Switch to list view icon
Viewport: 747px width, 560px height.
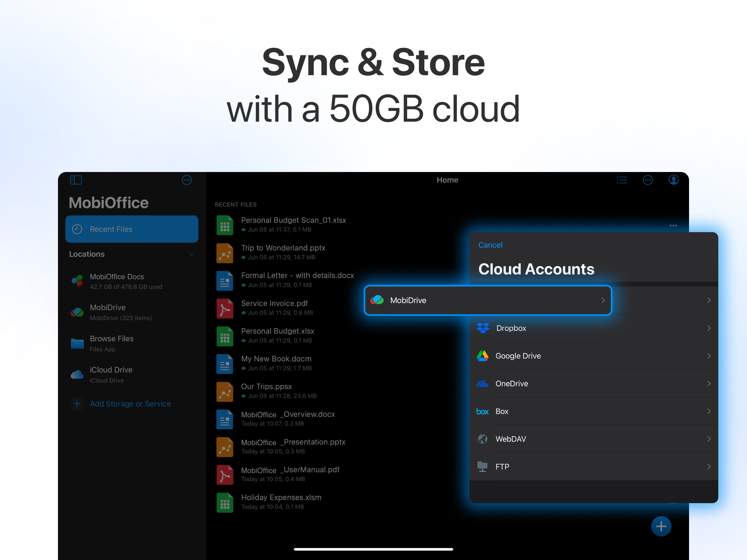click(622, 180)
